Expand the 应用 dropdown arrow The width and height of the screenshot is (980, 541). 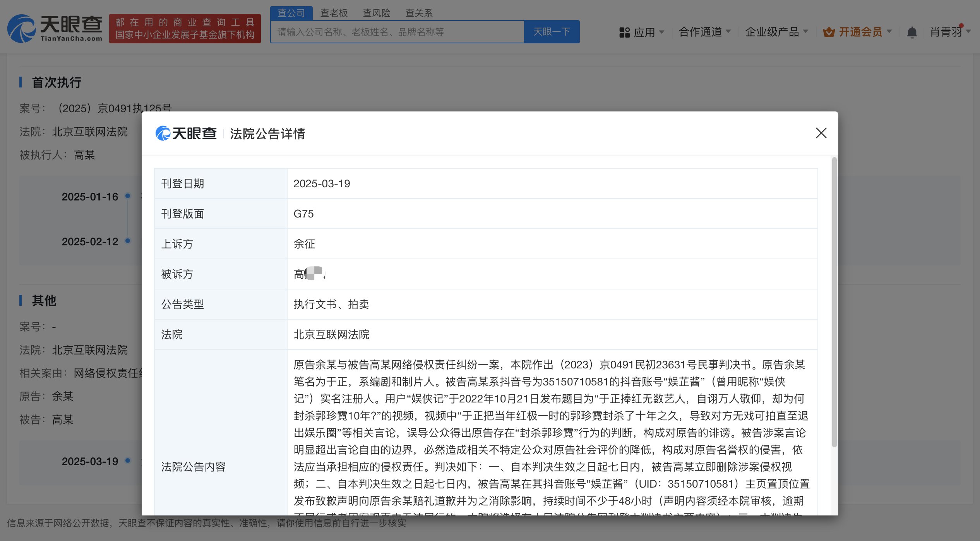click(661, 32)
